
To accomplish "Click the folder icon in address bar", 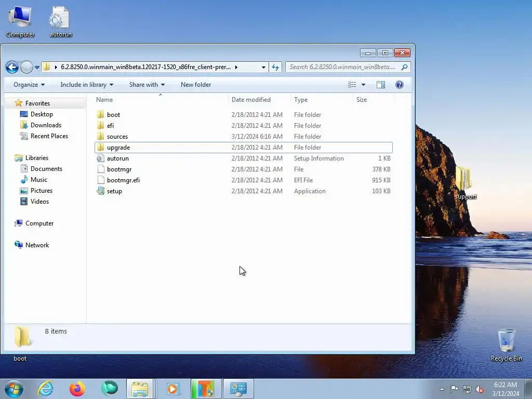I will pos(46,67).
